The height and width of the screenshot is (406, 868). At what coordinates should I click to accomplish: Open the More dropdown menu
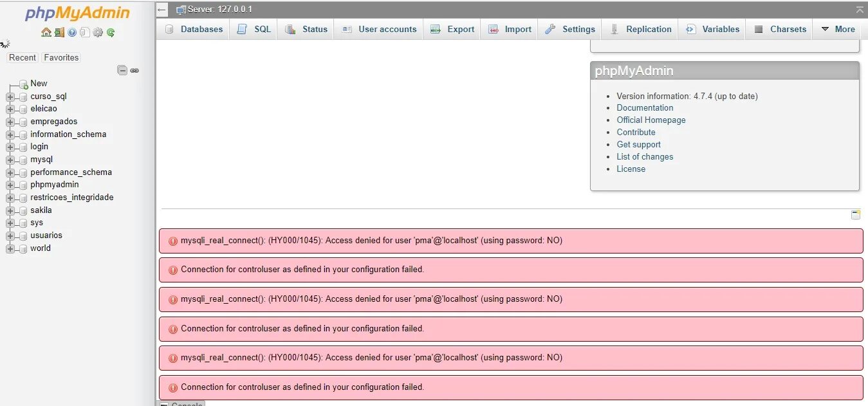click(x=838, y=29)
